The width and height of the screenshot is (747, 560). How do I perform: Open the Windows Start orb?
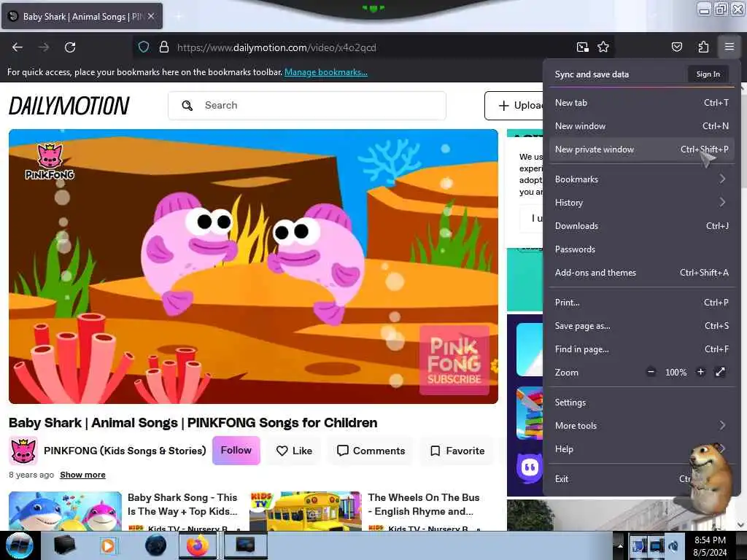point(20,545)
